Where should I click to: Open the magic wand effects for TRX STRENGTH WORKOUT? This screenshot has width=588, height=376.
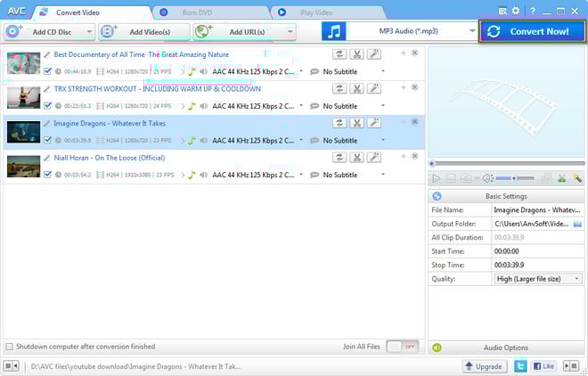click(374, 88)
